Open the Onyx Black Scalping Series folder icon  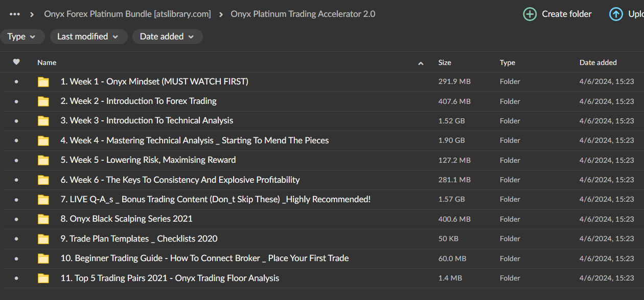click(43, 219)
